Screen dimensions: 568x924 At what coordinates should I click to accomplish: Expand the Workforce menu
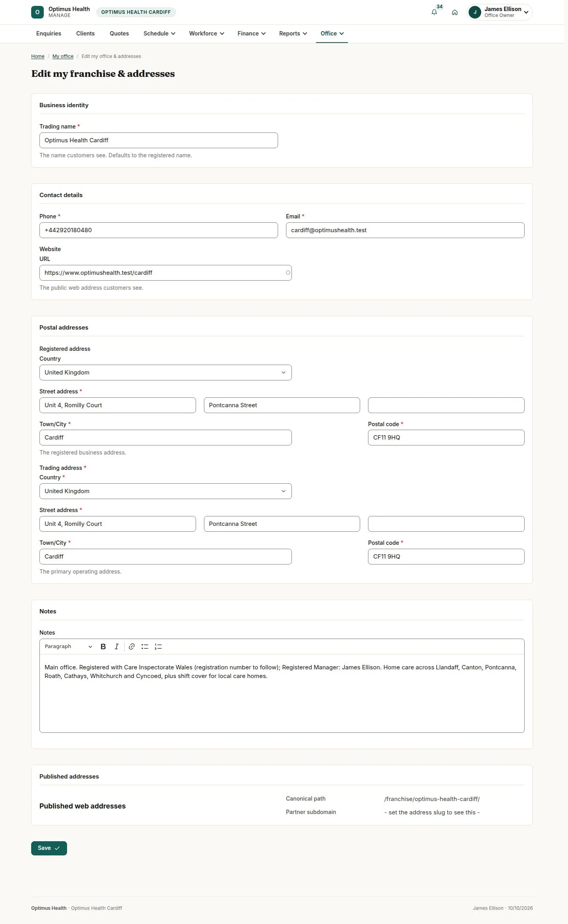coord(207,34)
